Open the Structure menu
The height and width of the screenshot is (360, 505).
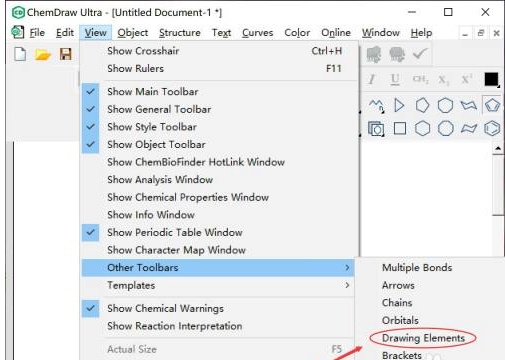point(180,33)
